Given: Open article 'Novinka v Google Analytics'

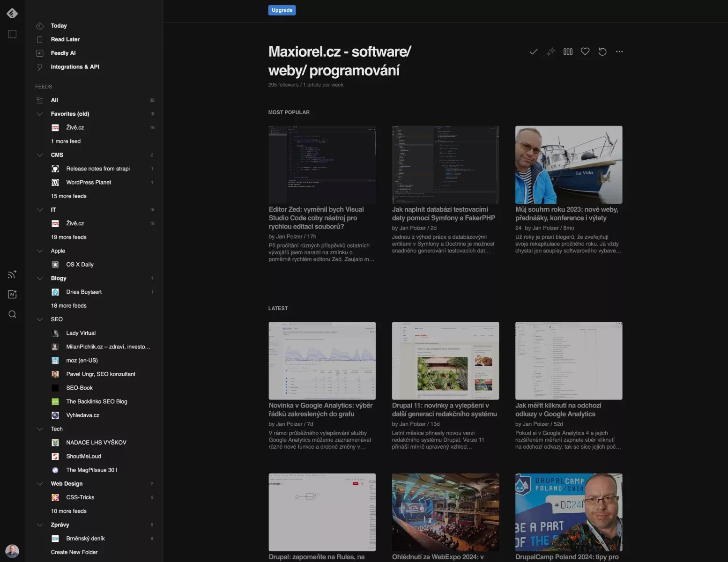Looking at the screenshot, I should click(x=320, y=410).
